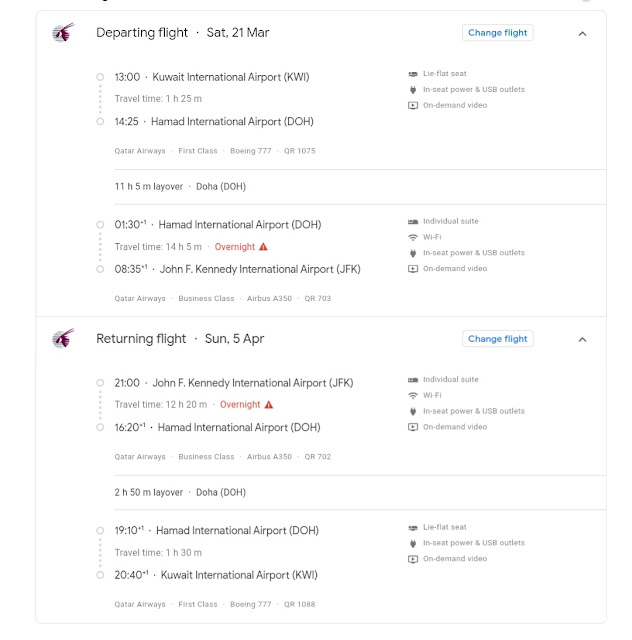Click the 2 h 50 m layover Doha row
This screenshot has height=640, width=632.
(360, 492)
